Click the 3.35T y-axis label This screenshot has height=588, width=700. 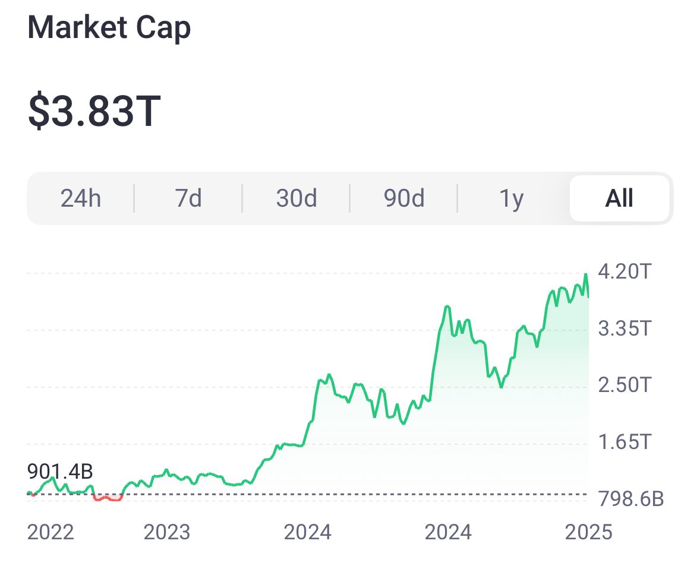pos(625,328)
